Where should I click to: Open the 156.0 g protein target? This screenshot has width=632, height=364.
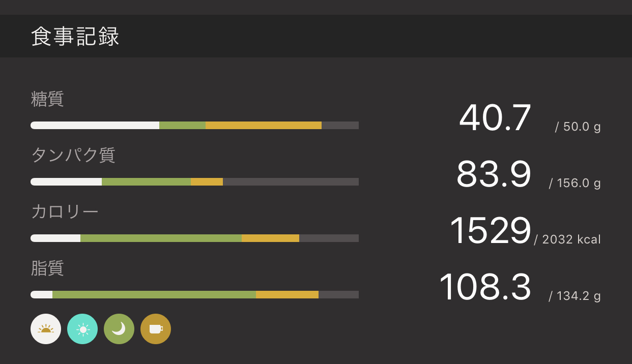(574, 183)
